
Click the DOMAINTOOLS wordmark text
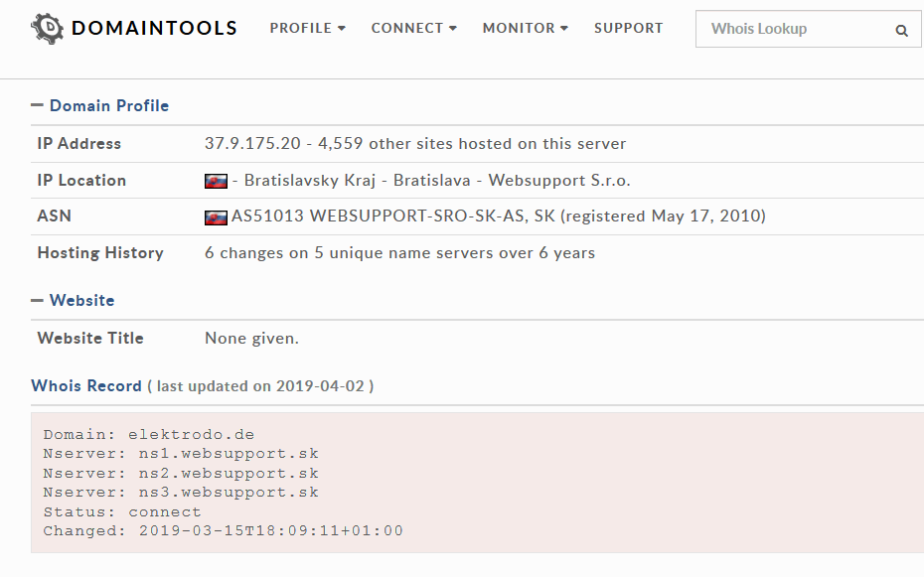[x=154, y=28]
